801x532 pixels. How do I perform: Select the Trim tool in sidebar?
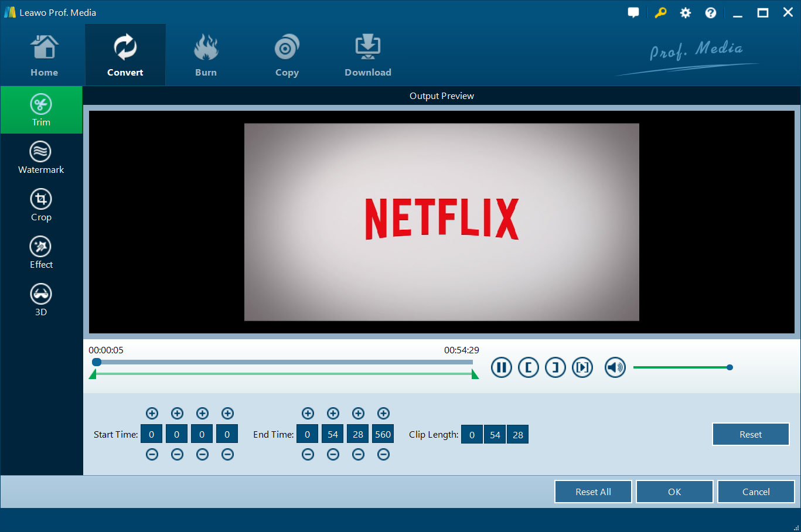[41, 110]
